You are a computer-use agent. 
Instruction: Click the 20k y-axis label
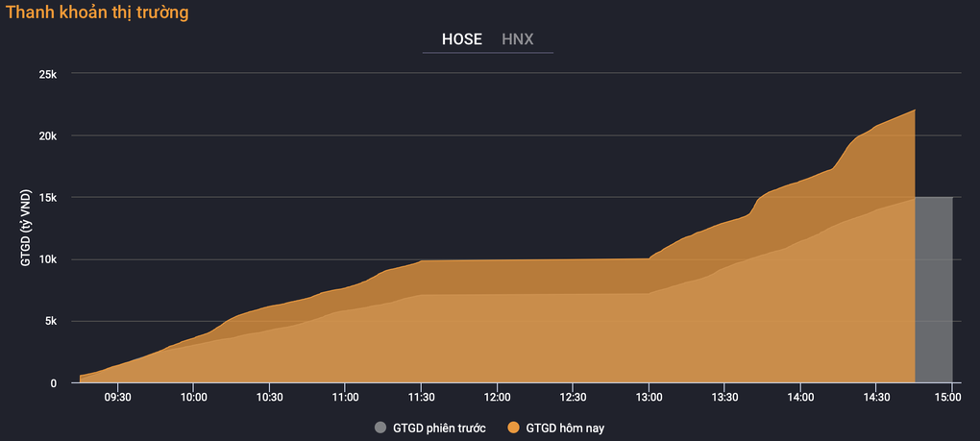(47, 135)
